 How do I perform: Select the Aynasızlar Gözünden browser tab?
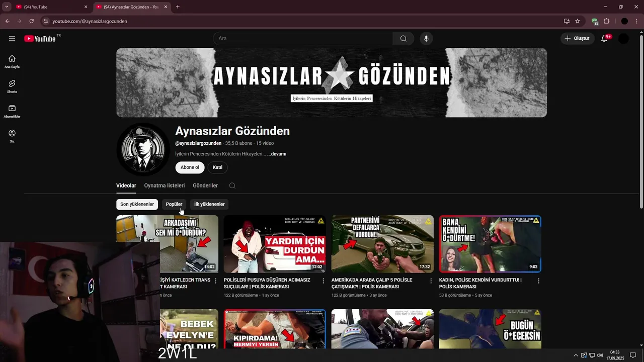132,7
